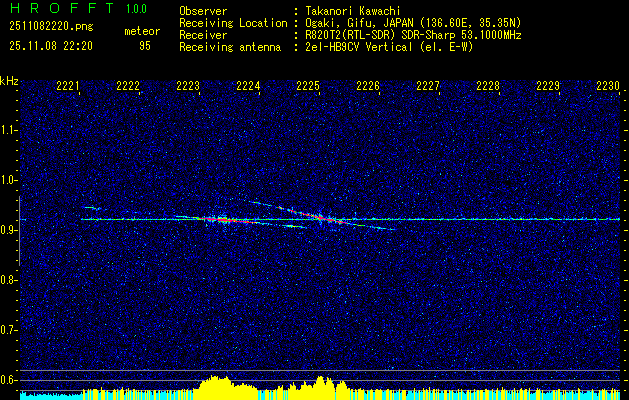
Task: Click the kHz axis unit label
Action: pos(9,81)
